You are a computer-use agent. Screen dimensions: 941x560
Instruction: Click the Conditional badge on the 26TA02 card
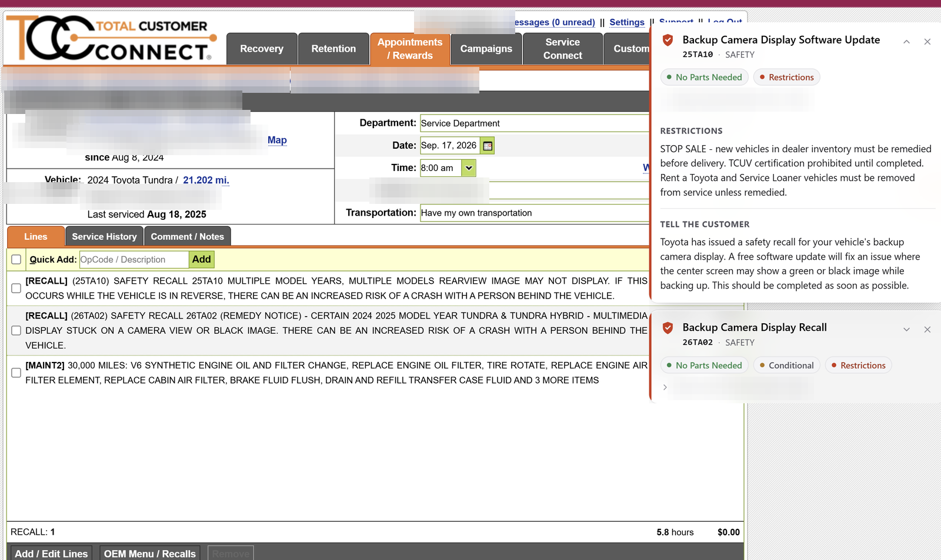tap(787, 365)
